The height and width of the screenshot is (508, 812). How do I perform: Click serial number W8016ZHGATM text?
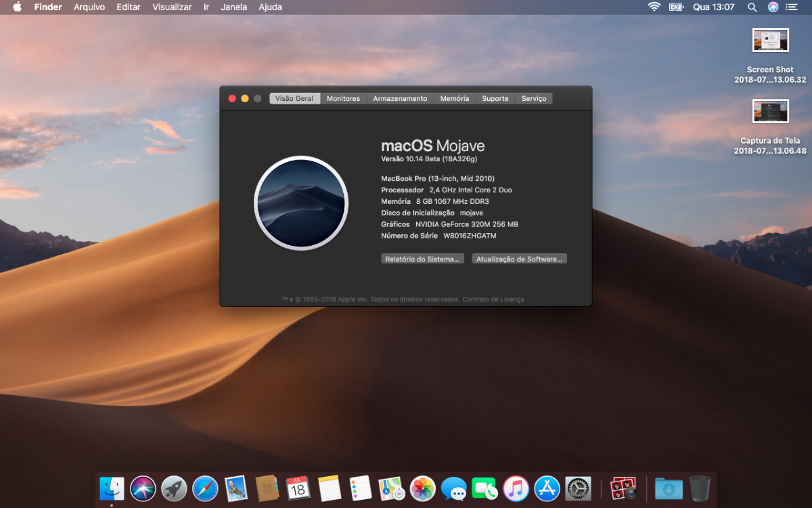tap(470, 236)
